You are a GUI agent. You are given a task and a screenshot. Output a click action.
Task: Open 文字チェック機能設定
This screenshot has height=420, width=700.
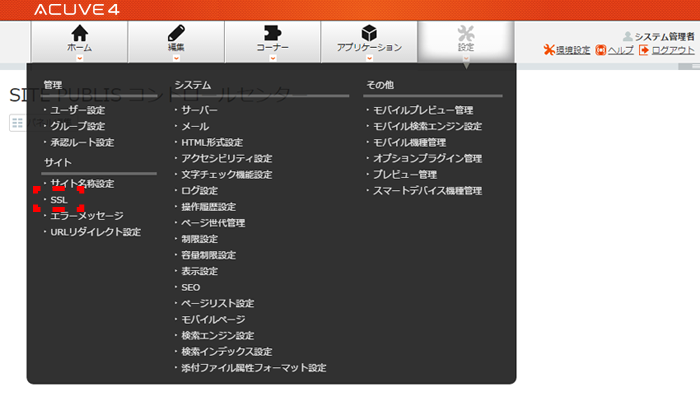click(x=226, y=175)
